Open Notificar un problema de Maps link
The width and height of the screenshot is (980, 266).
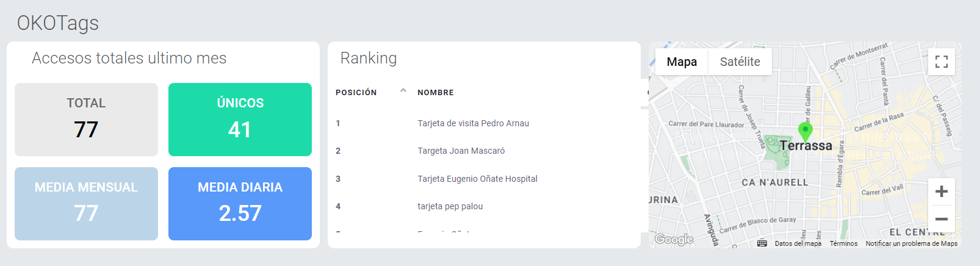912,243
